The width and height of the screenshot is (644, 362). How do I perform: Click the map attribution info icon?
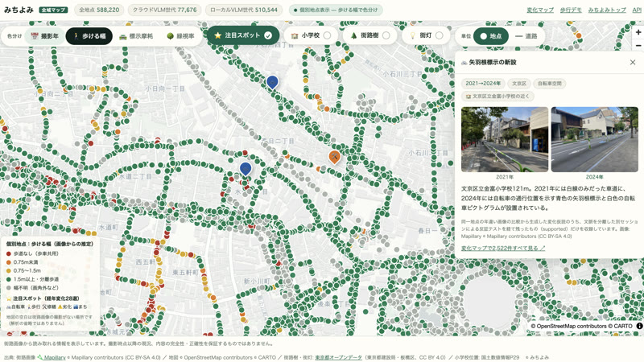(x=639, y=326)
